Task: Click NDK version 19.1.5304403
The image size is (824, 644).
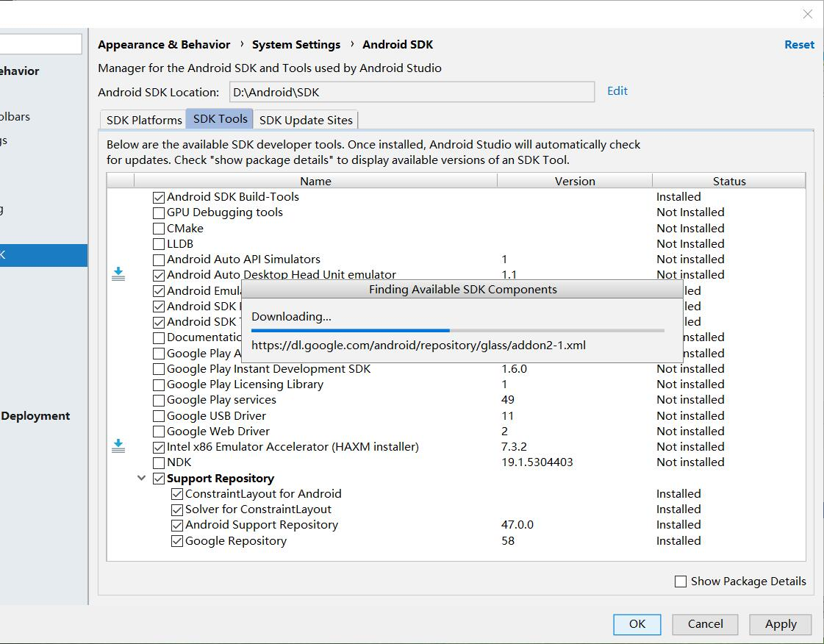Action: pyautogui.click(x=537, y=462)
